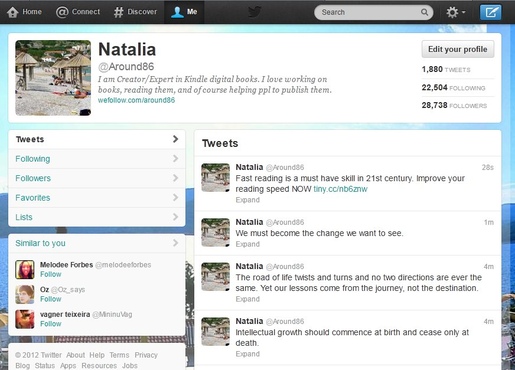Screen dimensions: 515x370
Task: Expand the Fast reading tweet
Action: point(248,200)
